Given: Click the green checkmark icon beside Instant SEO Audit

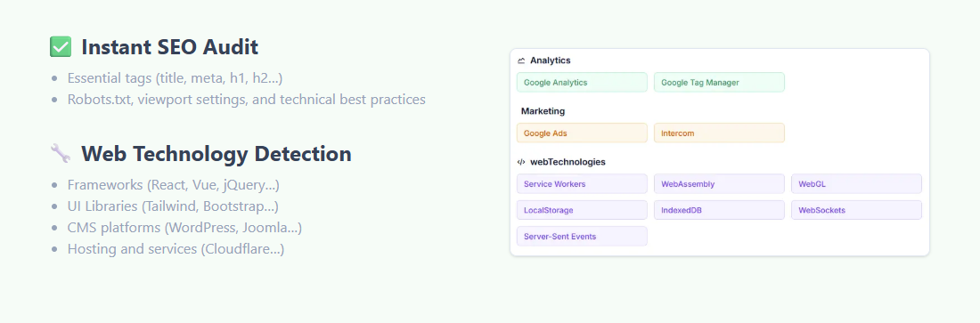Looking at the screenshot, I should pyautogui.click(x=61, y=47).
